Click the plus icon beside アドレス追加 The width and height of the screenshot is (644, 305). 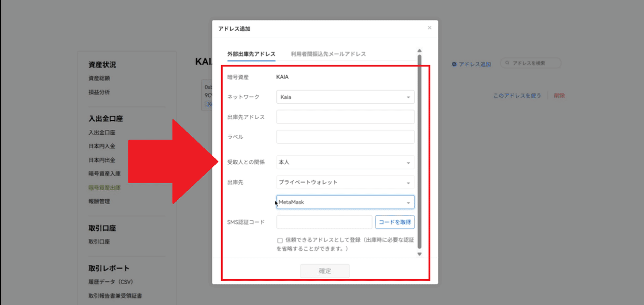(454, 64)
